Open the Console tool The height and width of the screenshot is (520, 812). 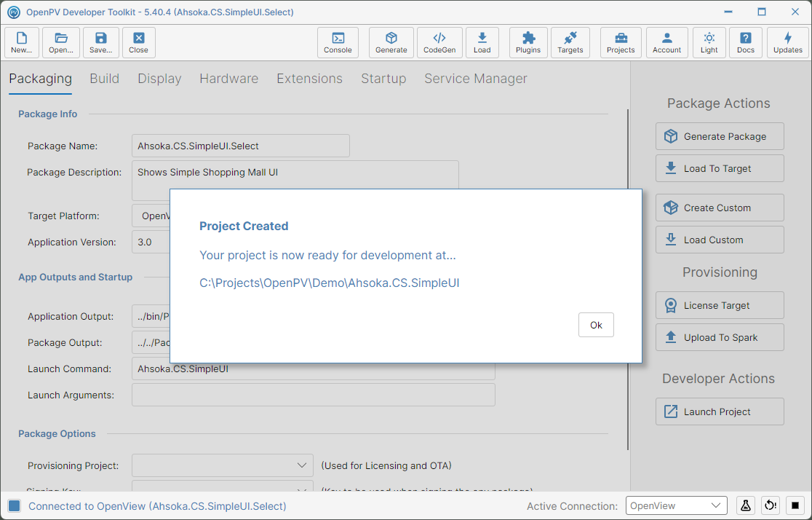coord(338,42)
